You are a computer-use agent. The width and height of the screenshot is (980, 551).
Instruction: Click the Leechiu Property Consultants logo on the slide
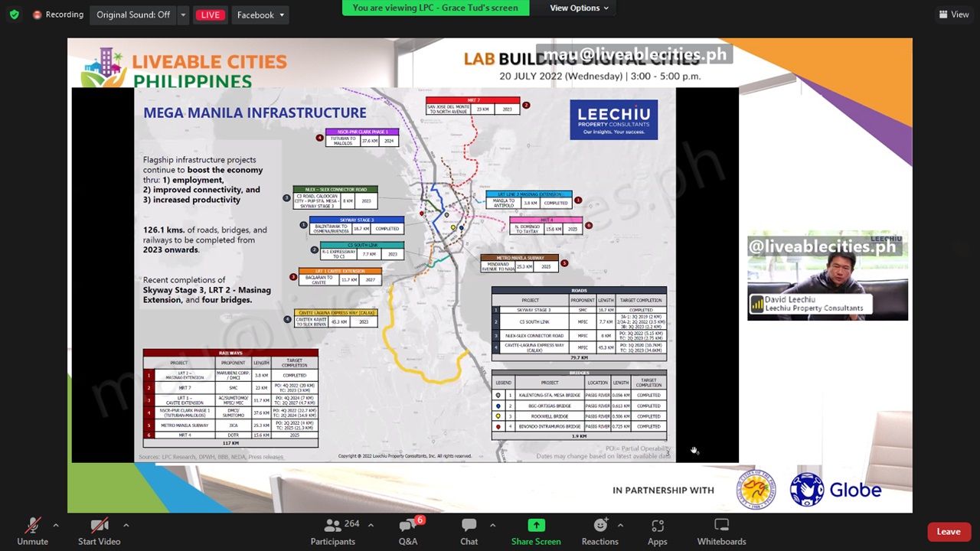point(613,119)
